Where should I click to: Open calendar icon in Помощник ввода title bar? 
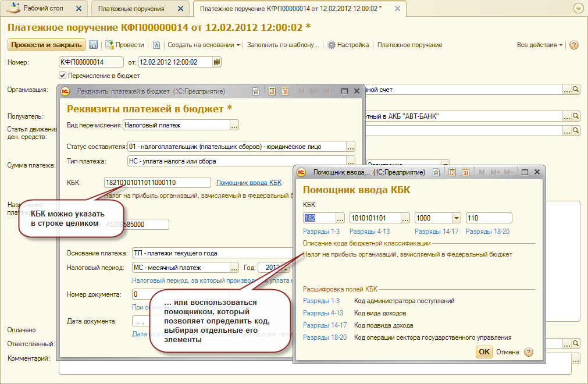tap(466, 172)
